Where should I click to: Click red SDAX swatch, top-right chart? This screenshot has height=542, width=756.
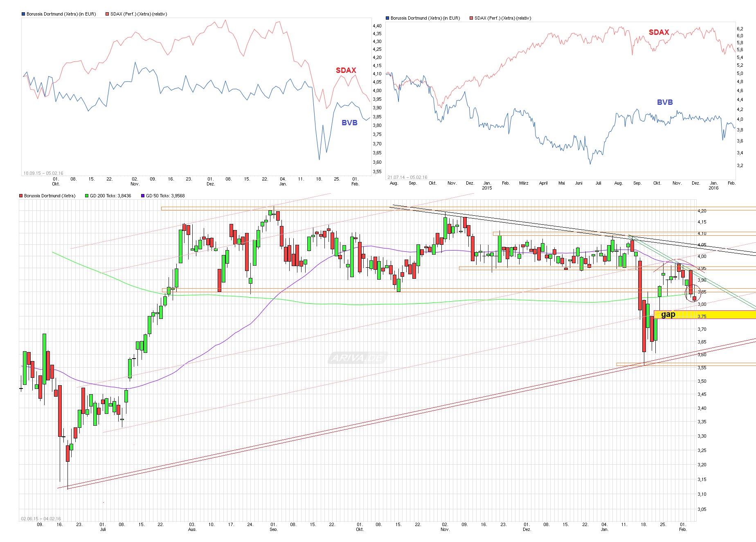click(x=471, y=18)
